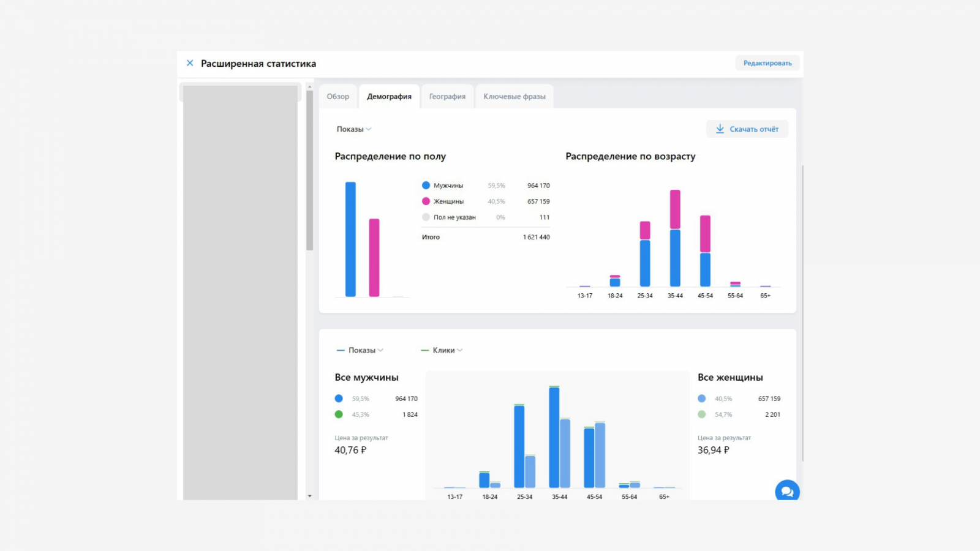Click the scroll up arrow in left panel

(309, 87)
